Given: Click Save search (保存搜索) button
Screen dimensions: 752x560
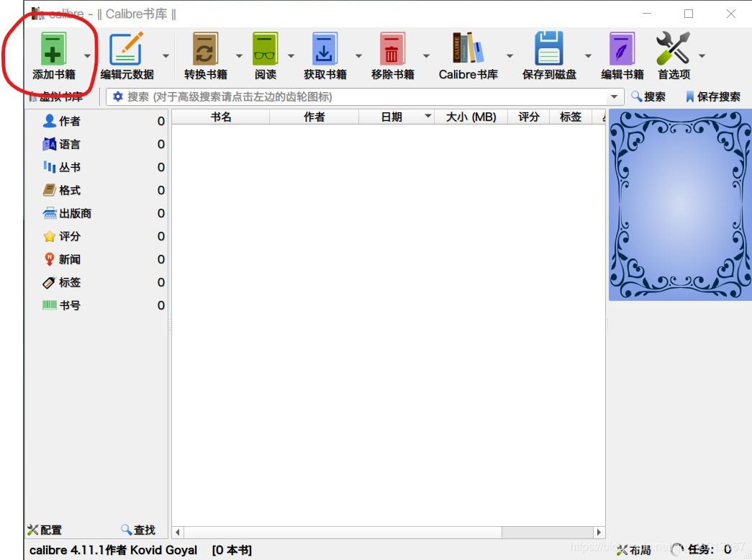Looking at the screenshot, I should [x=712, y=96].
